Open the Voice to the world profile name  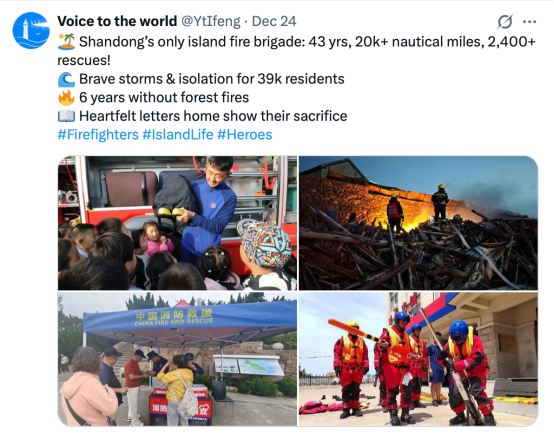117,21
